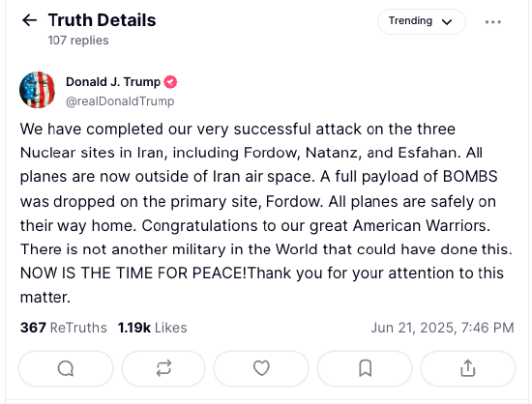The image size is (532, 404).
Task: Open the Trending sort dropdown
Action: [422, 21]
